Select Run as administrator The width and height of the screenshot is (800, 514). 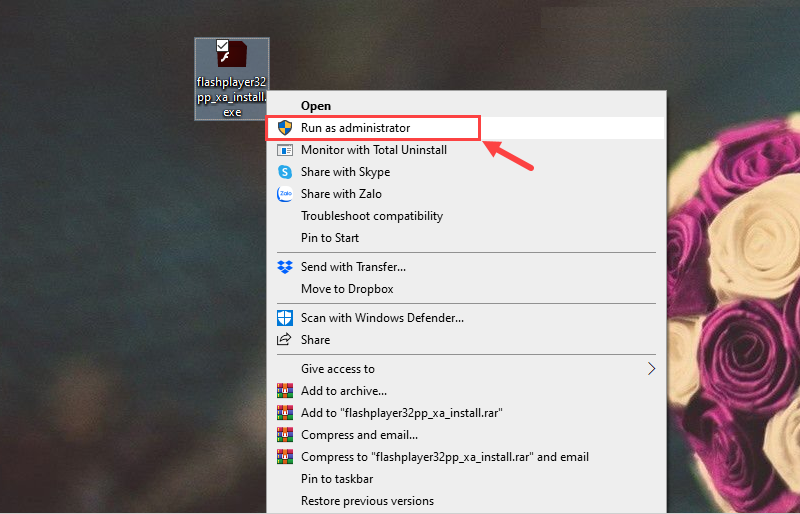point(466,128)
